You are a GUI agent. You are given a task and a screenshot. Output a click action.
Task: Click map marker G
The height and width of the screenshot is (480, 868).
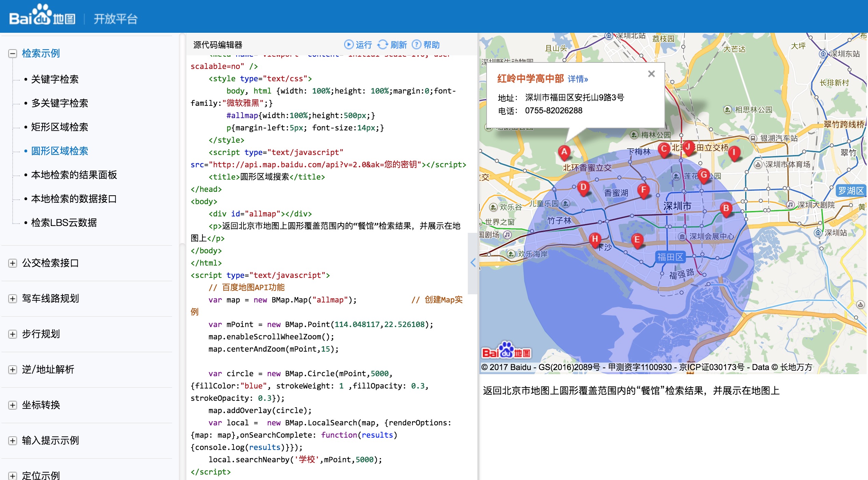coord(704,175)
